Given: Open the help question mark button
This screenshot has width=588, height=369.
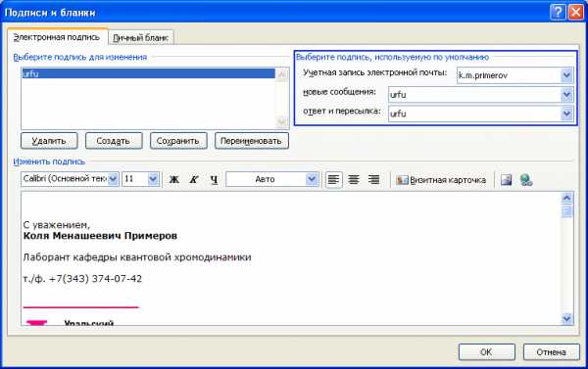Looking at the screenshot, I should pyautogui.click(x=558, y=13).
